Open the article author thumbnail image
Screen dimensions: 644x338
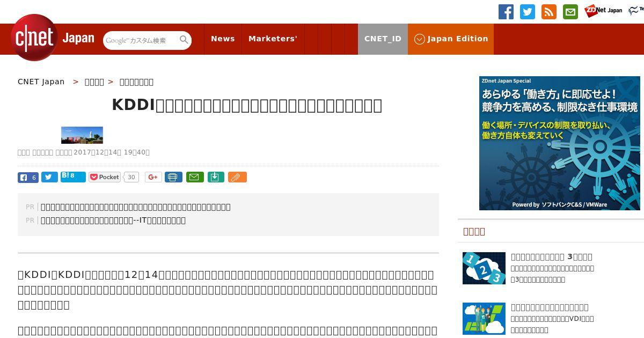coord(82,135)
